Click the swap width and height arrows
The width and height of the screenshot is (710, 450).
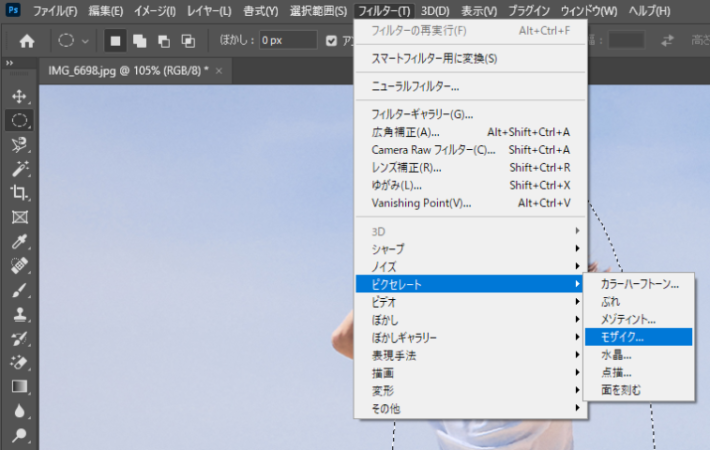[x=667, y=41]
